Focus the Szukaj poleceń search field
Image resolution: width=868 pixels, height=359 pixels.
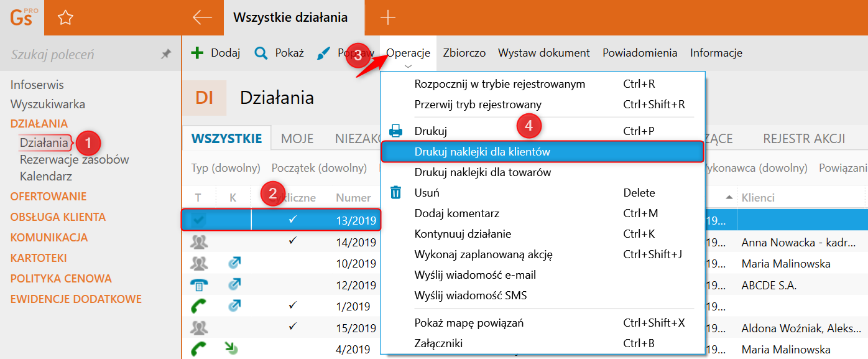click(x=81, y=55)
